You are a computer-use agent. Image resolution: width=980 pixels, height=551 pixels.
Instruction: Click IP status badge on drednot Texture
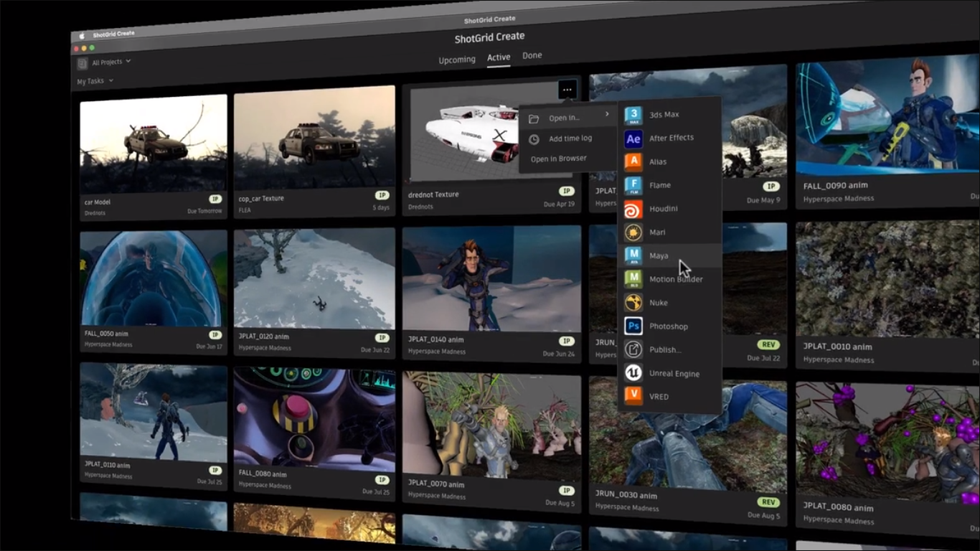pos(567,192)
